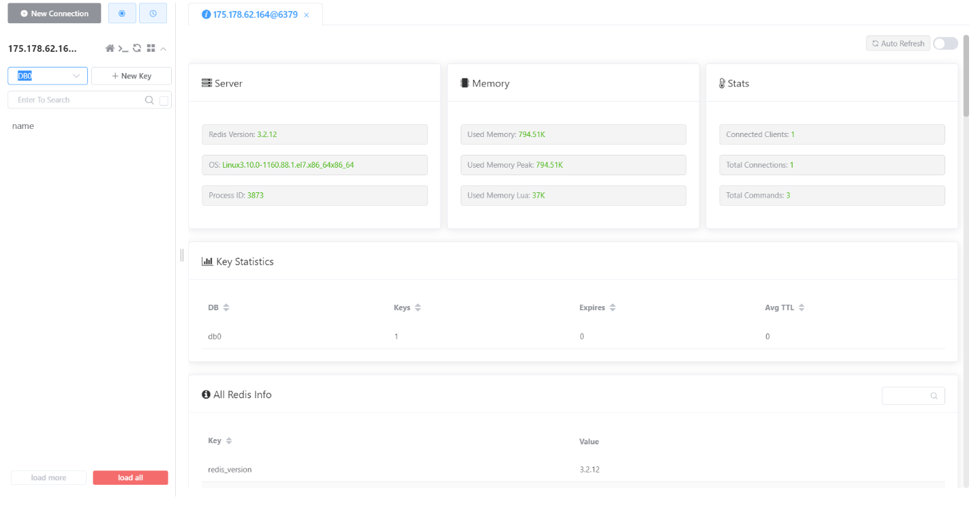Image resolution: width=980 pixels, height=510 pixels.
Task: Click the grid menu icon for the connection
Action: tap(151, 48)
